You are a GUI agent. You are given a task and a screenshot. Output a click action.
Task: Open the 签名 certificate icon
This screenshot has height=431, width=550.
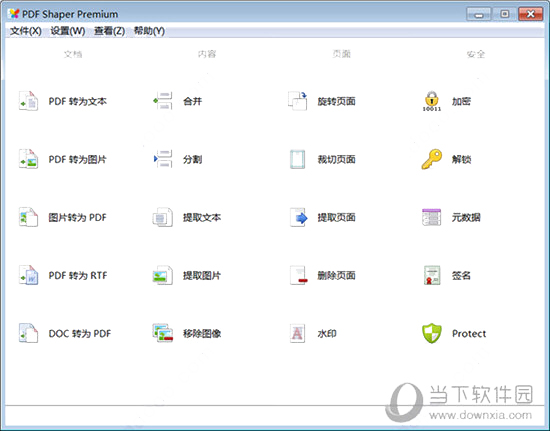point(432,275)
